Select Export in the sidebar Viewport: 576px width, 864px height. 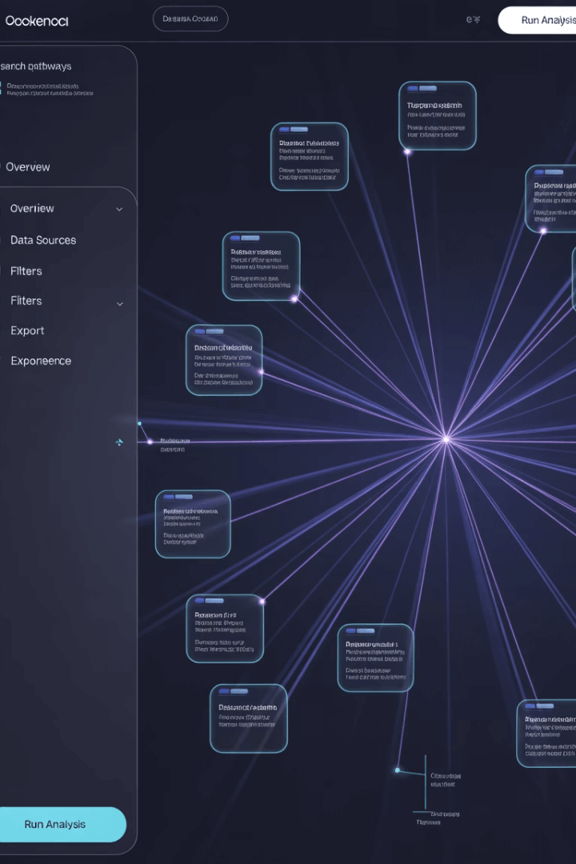[27, 331]
